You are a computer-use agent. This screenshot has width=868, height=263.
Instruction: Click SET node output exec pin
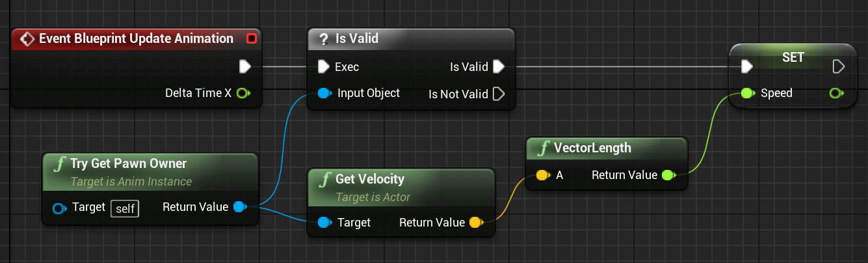pyautogui.click(x=839, y=66)
